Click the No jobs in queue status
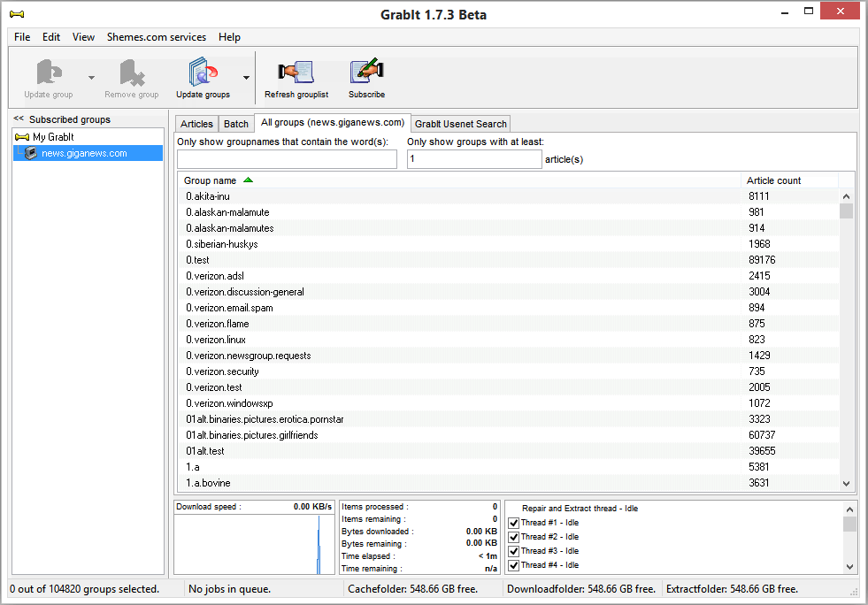Image resolution: width=868 pixels, height=605 pixels. pos(230,589)
